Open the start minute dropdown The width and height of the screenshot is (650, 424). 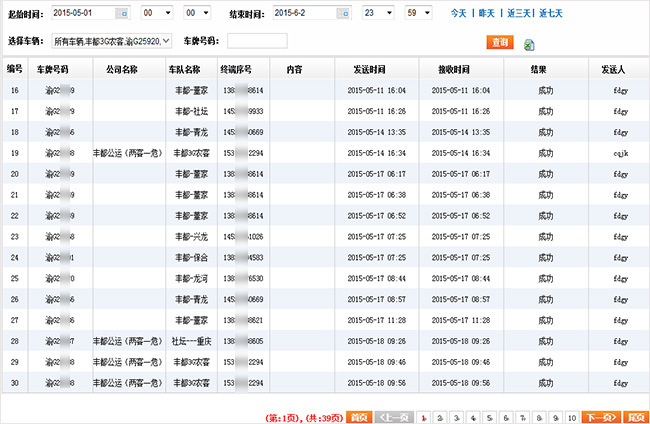point(197,13)
